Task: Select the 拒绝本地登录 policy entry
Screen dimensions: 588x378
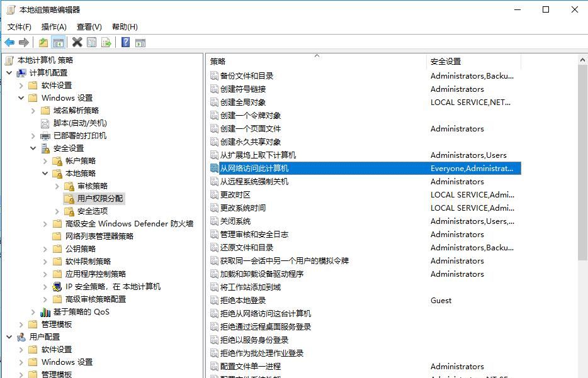Action: pyautogui.click(x=244, y=300)
